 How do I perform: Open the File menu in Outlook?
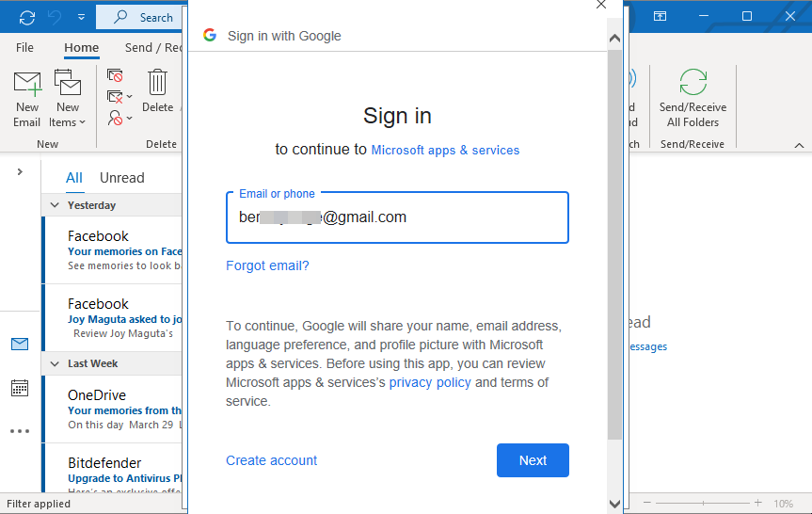(24, 48)
